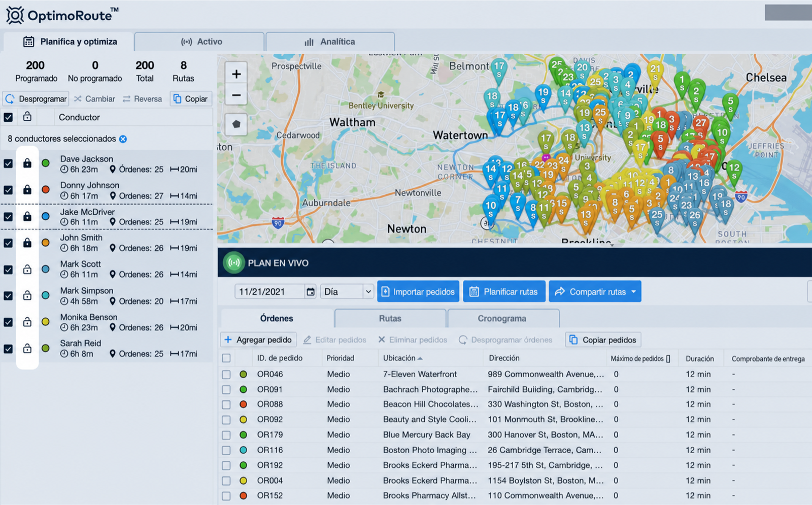Tick the select-all orders header checkbox

click(226, 358)
